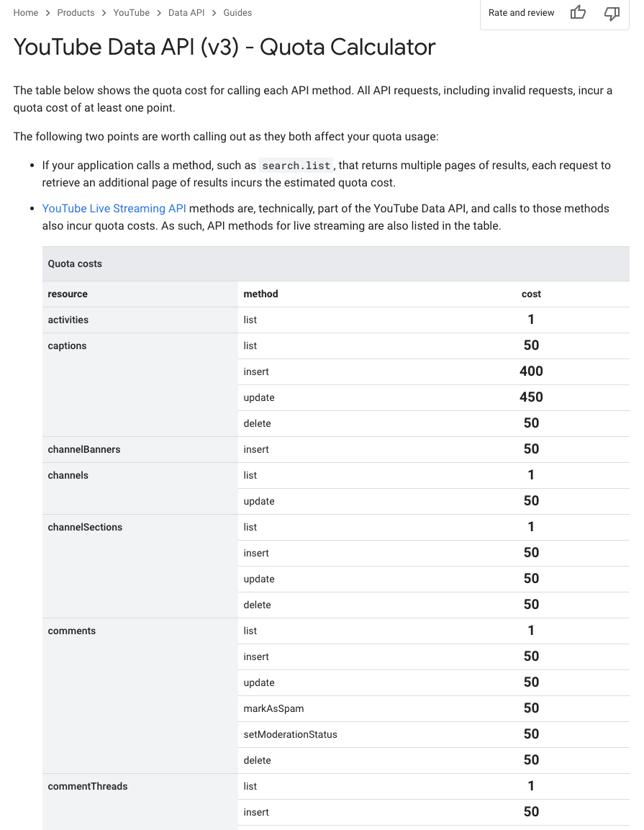The height and width of the screenshot is (830, 644).
Task: Select the channelBanners resource cell
Action: [83, 449]
